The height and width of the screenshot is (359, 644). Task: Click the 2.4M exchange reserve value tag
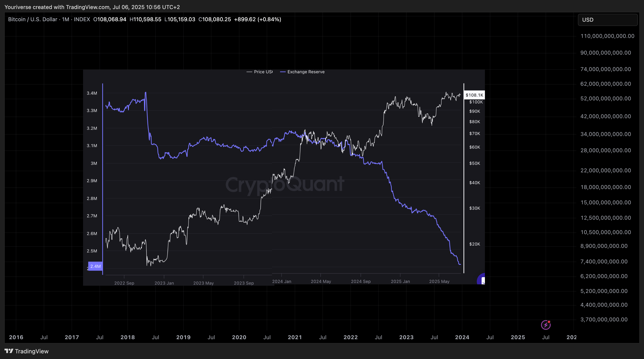tap(95, 266)
